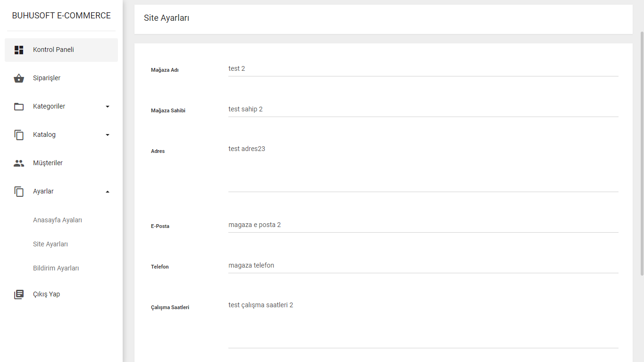Open Site Ayarları submenu item
This screenshot has width=644, height=362.
coord(50,244)
